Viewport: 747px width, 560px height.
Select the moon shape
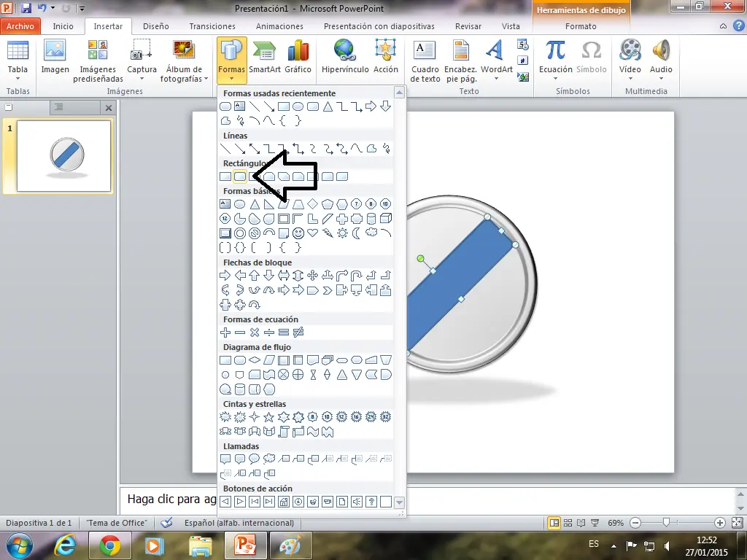[x=356, y=233]
